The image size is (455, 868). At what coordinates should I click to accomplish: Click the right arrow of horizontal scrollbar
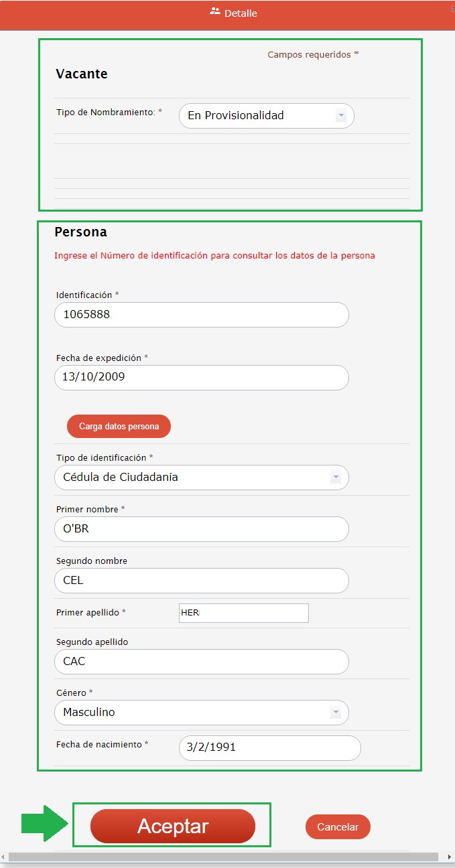pyautogui.click(x=449, y=857)
